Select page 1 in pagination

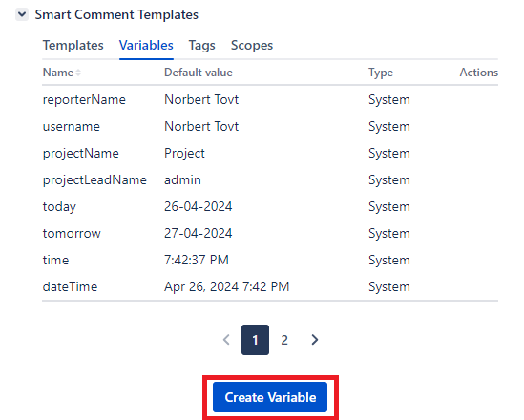pyautogui.click(x=255, y=340)
